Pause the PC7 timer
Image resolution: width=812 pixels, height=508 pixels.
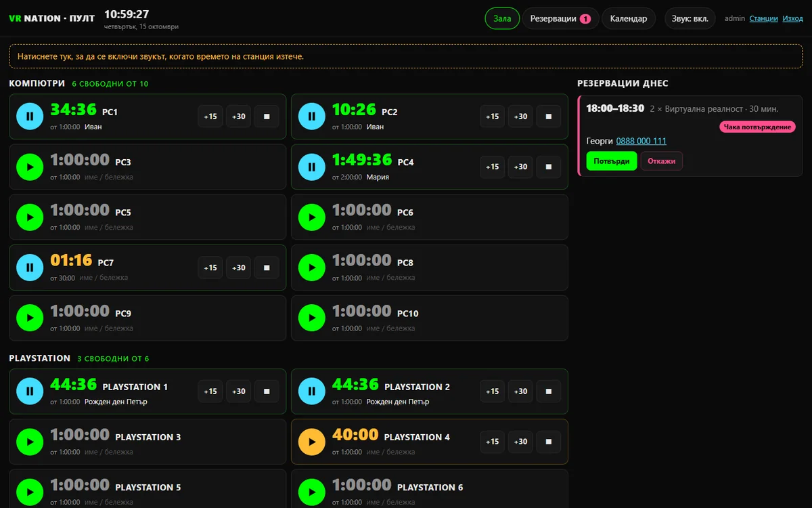click(x=30, y=268)
